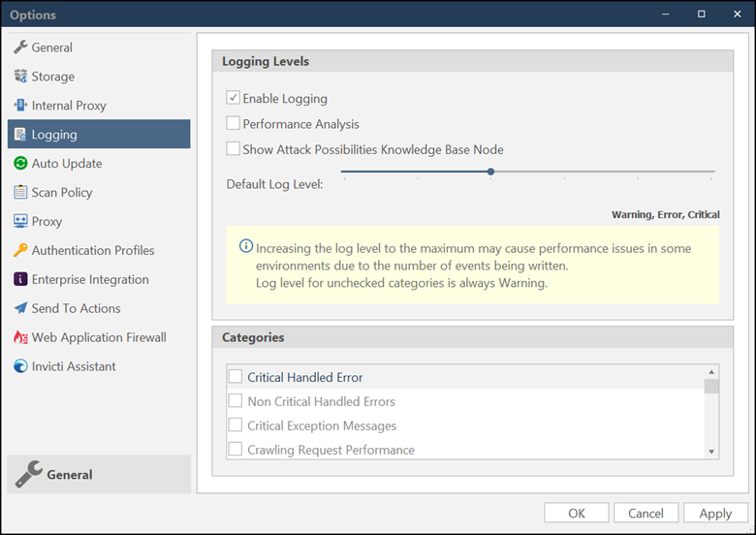Click the Scan Policy clipboard icon

coord(20,192)
